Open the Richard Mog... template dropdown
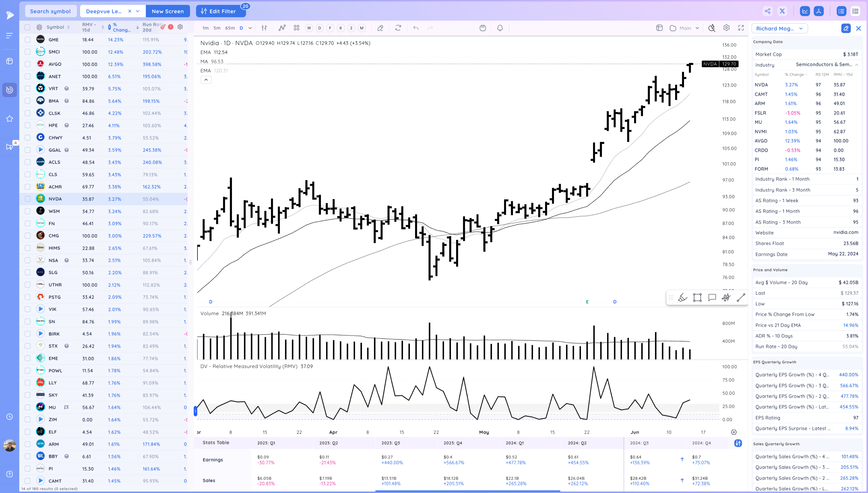Screen dimensions: 868x493 779,28
